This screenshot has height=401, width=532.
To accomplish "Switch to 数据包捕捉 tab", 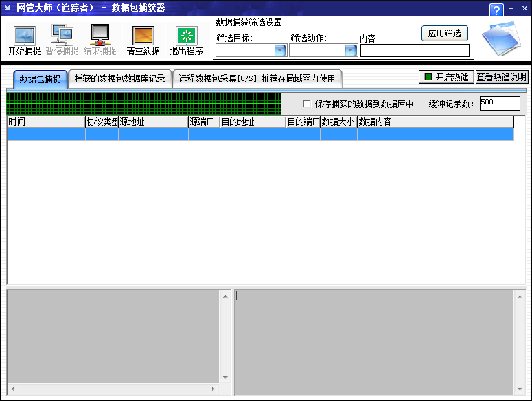I will tap(40, 79).
